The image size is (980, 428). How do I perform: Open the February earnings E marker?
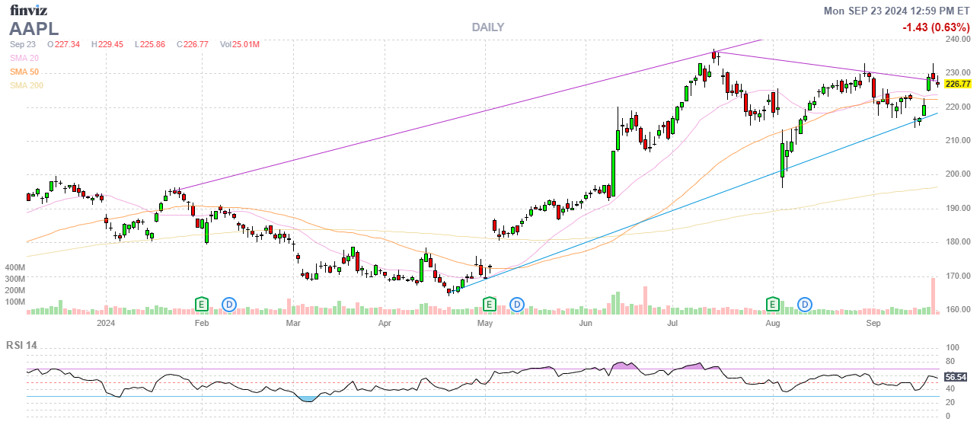202,305
